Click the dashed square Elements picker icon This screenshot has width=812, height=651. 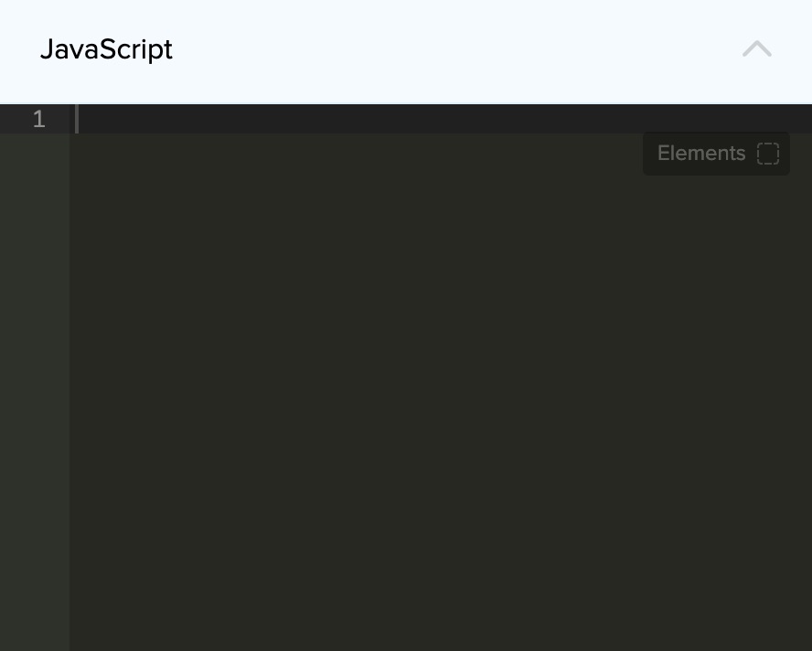point(768,154)
